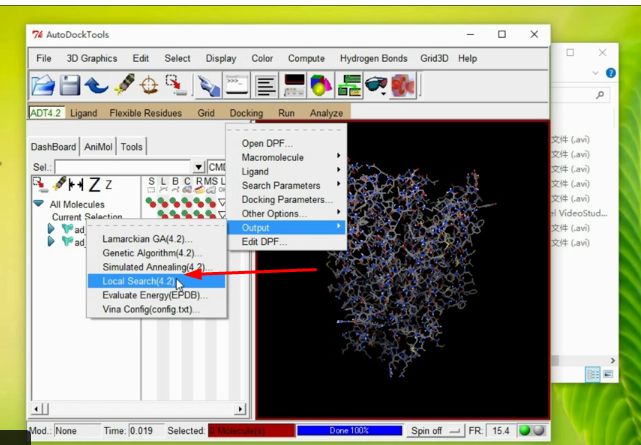Viewport: 641px width, 445px height.
Task: Expand the second ad molecule tree node
Action: coord(51,242)
